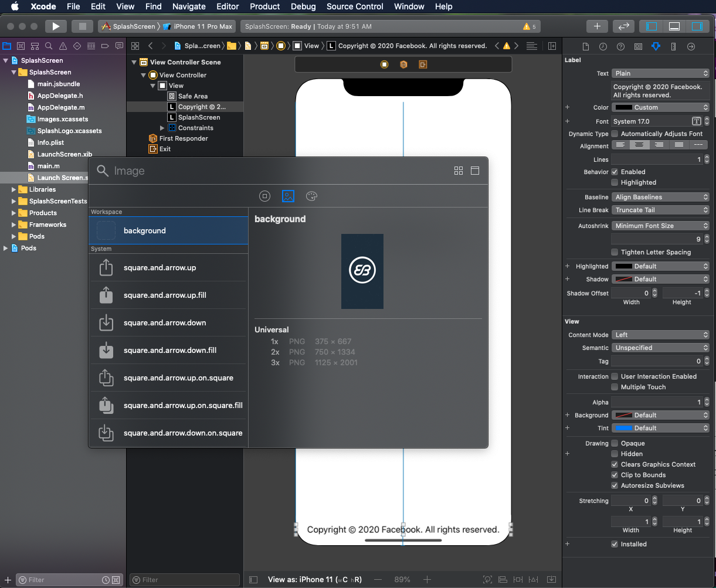Open the Issue navigator warning icon

(x=63, y=46)
